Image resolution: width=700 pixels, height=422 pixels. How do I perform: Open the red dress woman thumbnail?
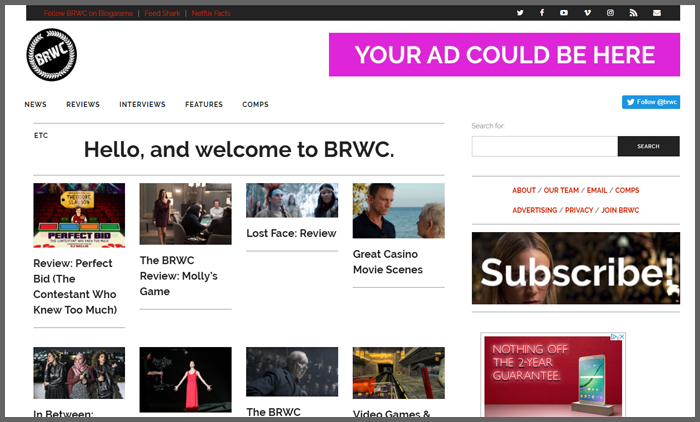[x=185, y=380]
